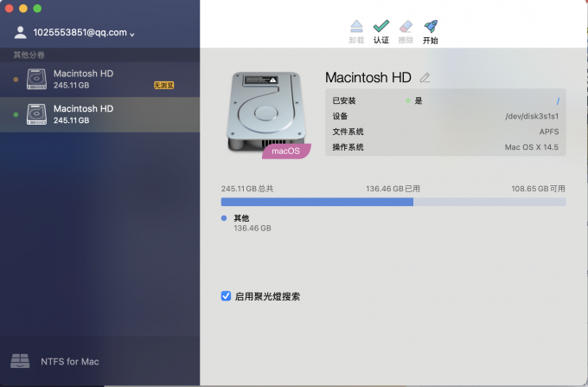Click the green zoom window button
The height and width of the screenshot is (387, 588).
click(37, 9)
